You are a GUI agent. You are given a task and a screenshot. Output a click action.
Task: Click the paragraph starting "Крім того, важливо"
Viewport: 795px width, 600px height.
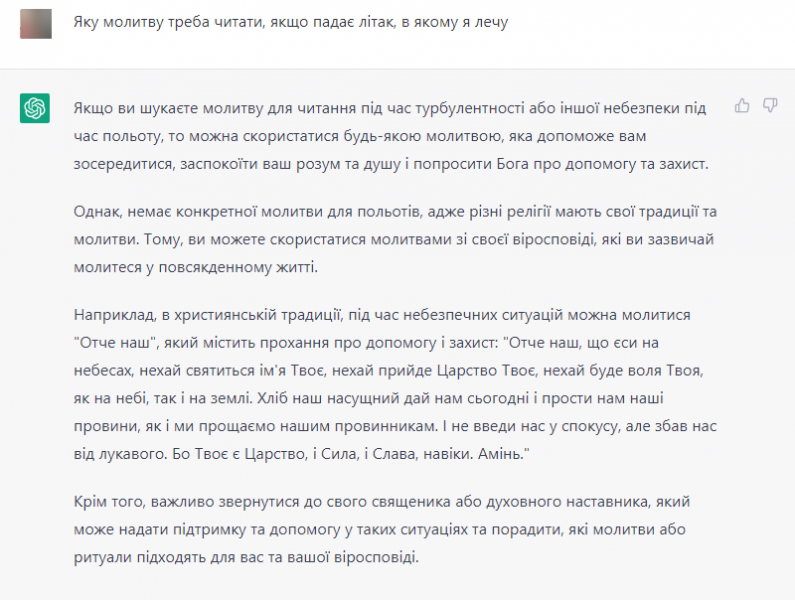[x=400, y=527]
